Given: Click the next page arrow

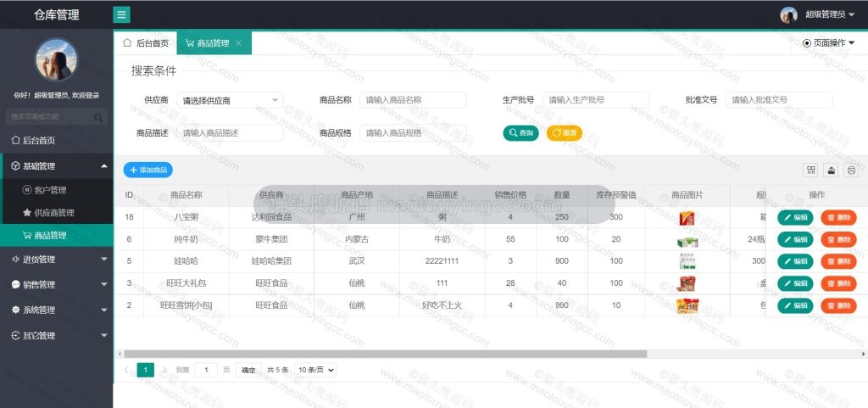Looking at the screenshot, I should tap(164, 370).
